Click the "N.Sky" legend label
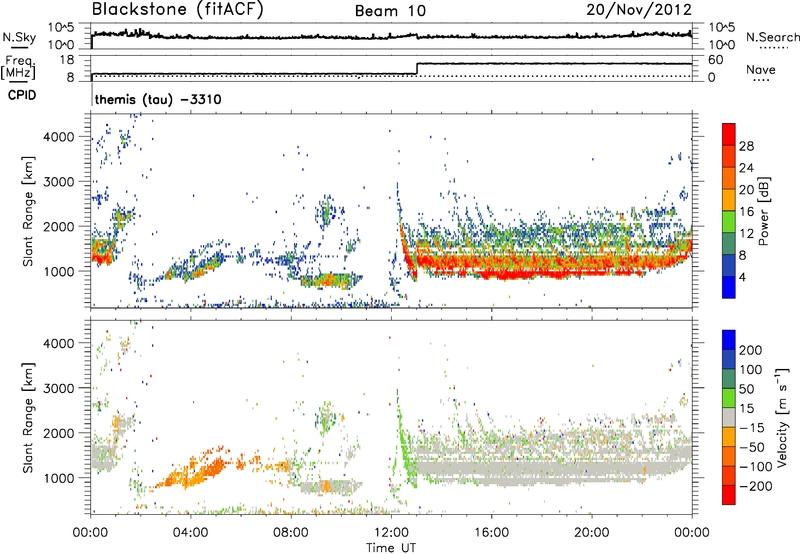This screenshot has height=554, width=800. tap(19, 37)
